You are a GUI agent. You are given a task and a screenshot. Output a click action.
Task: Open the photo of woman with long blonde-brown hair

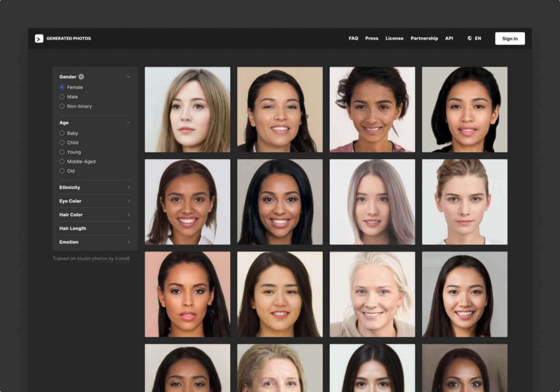[x=188, y=109]
